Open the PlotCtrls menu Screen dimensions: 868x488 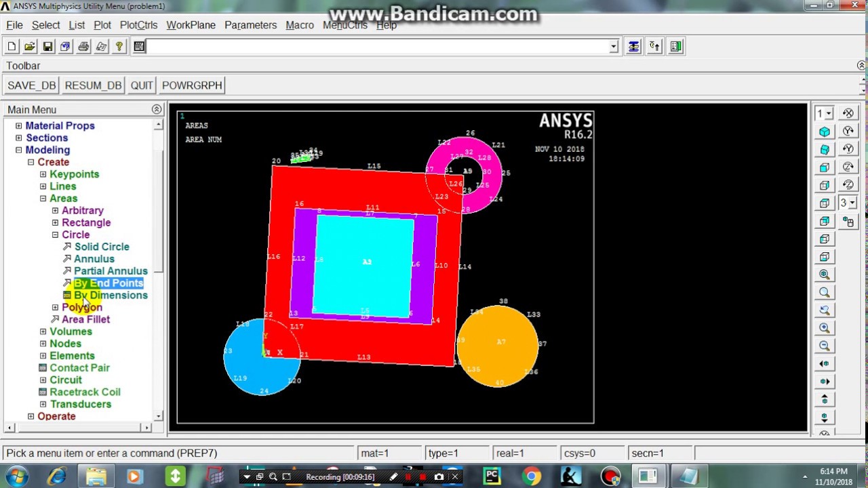138,25
